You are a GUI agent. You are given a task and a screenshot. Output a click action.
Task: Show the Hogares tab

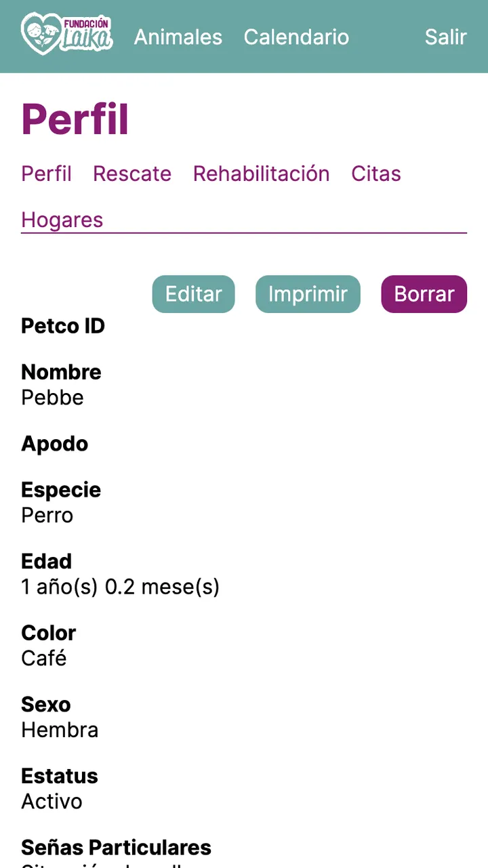(x=62, y=220)
